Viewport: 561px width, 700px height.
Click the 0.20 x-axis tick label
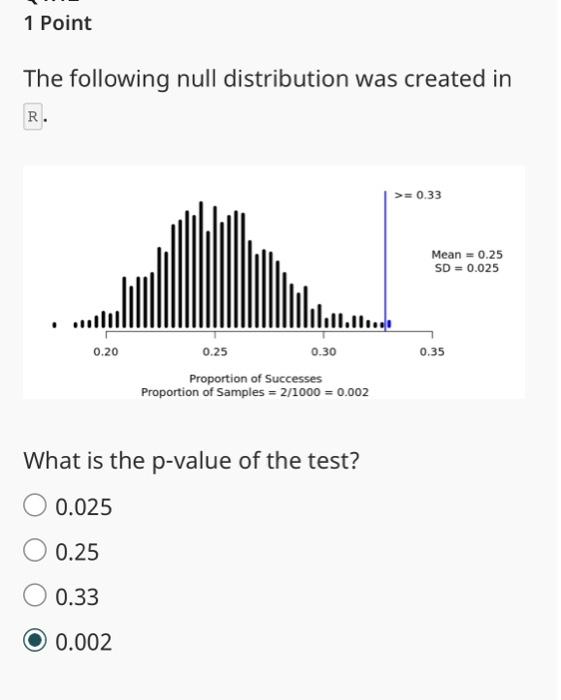(106, 352)
